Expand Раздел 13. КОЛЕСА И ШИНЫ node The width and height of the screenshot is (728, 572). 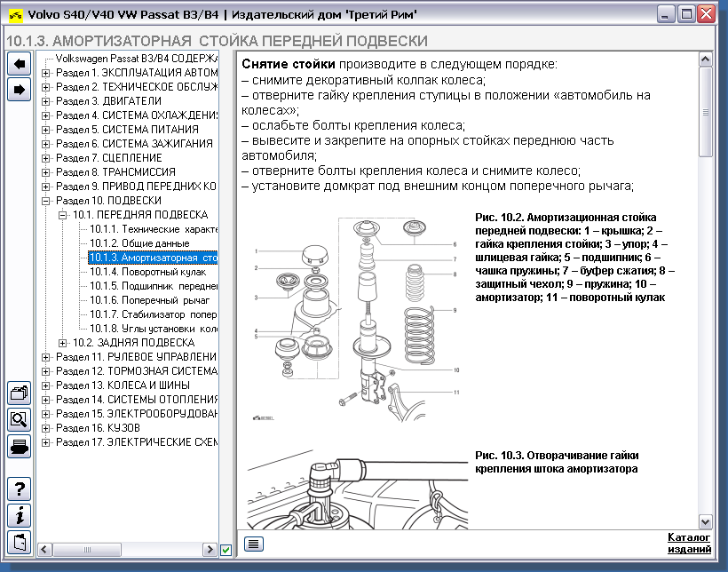pos(45,385)
